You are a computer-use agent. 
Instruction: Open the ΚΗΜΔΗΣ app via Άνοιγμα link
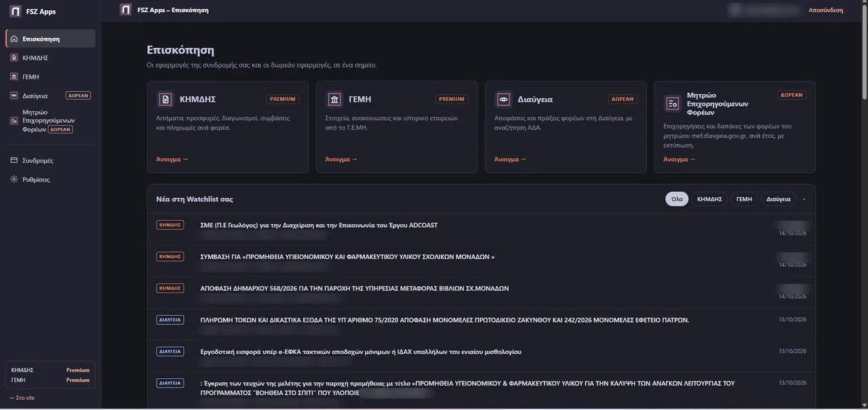coord(172,159)
